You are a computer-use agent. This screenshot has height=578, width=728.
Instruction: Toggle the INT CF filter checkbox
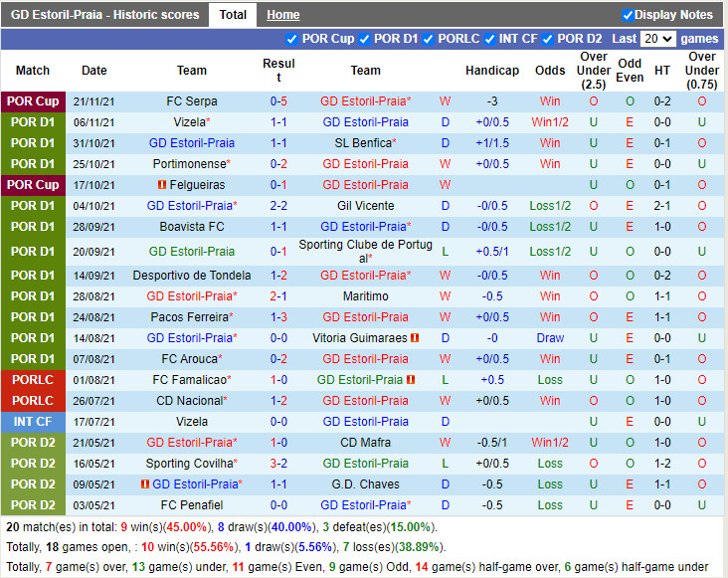pyautogui.click(x=490, y=39)
